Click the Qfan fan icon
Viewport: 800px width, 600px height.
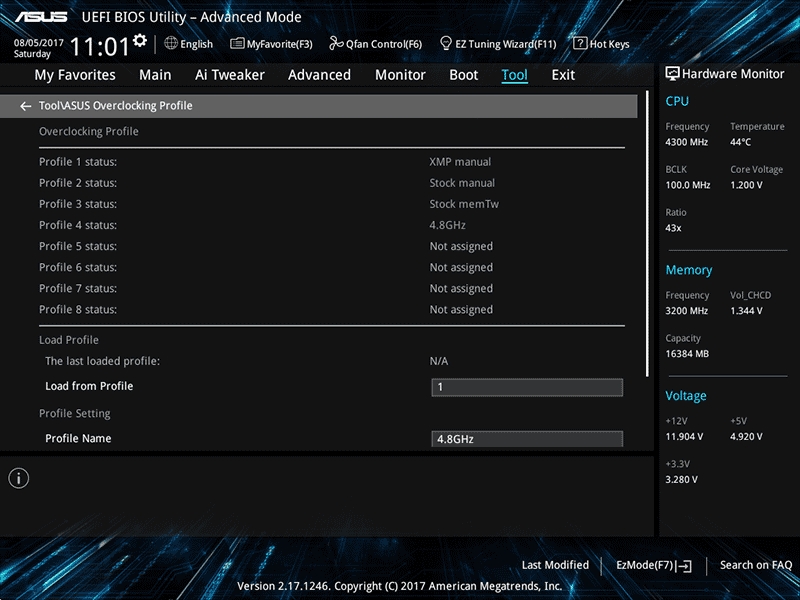336,43
